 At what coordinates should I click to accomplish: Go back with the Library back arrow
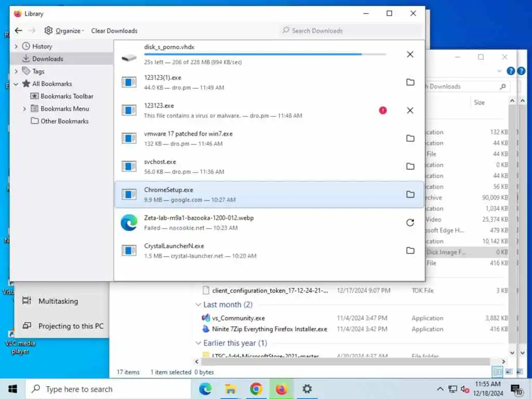pyautogui.click(x=19, y=31)
